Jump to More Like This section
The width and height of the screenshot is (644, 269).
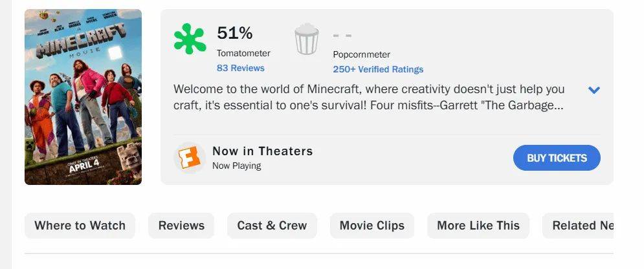[478, 226]
